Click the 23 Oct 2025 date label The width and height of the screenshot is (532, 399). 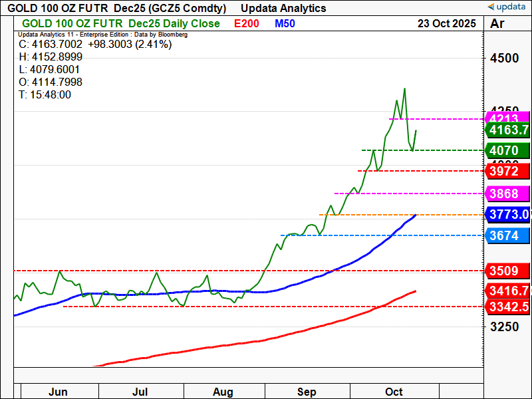tap(446, 23)
